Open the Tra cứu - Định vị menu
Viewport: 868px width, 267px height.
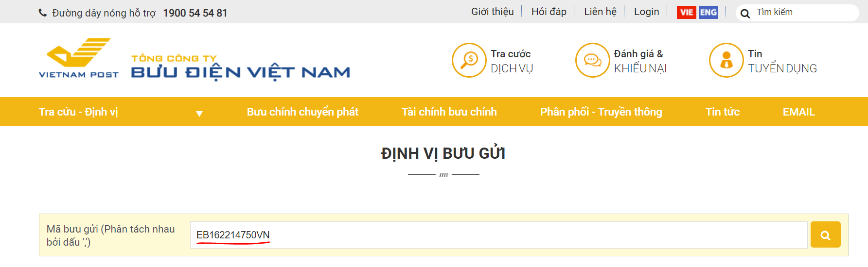[x=78, y=112]
